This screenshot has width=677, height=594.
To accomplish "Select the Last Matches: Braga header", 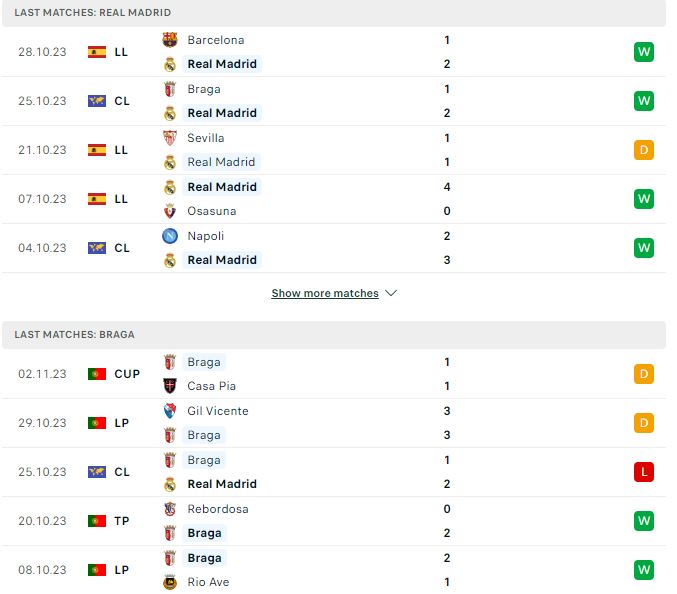I will [334, 335].
